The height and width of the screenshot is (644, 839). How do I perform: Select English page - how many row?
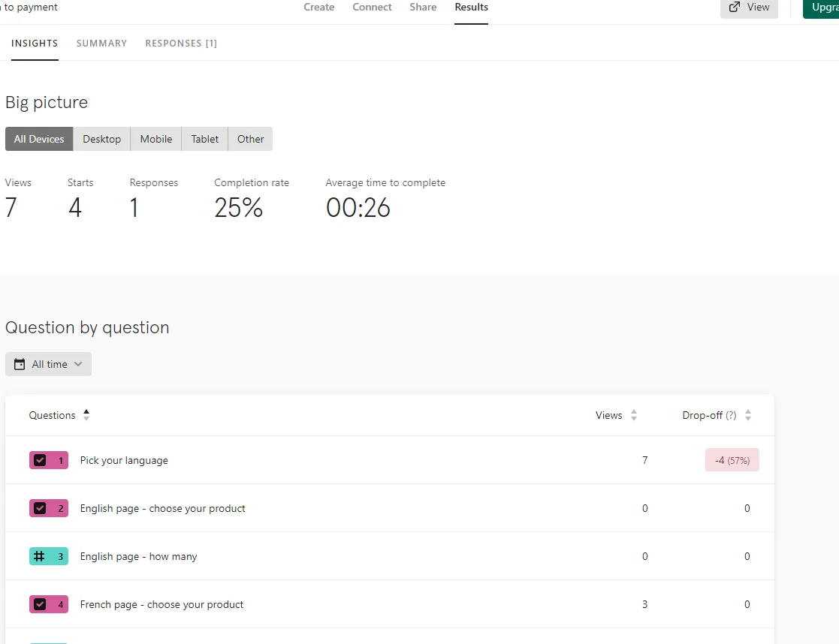pyautogui.click(x=390, y=556)
